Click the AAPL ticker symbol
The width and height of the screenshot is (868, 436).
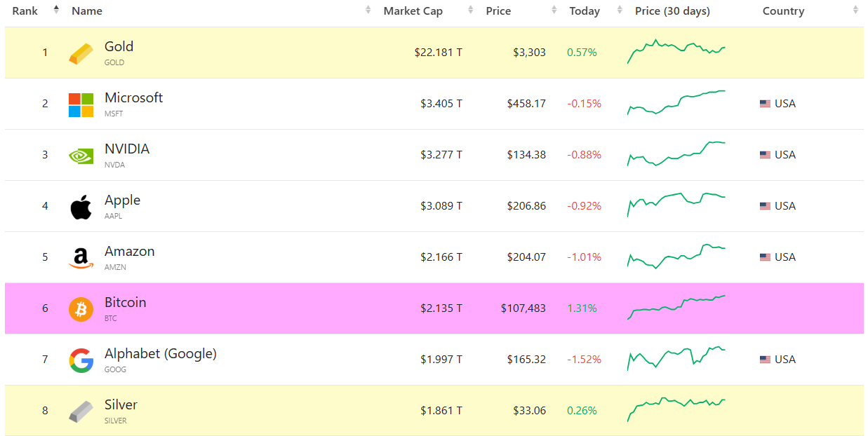pyautogui.click(x=114, y=216)
